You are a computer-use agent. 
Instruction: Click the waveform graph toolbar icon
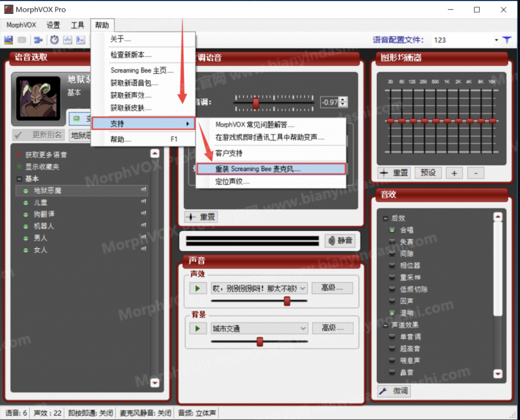(x=68, y=40)
